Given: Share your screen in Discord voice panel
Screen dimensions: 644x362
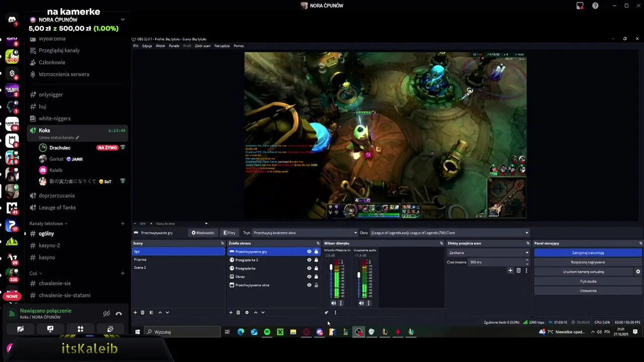Looking at the screenshot, I should [50, 329].
